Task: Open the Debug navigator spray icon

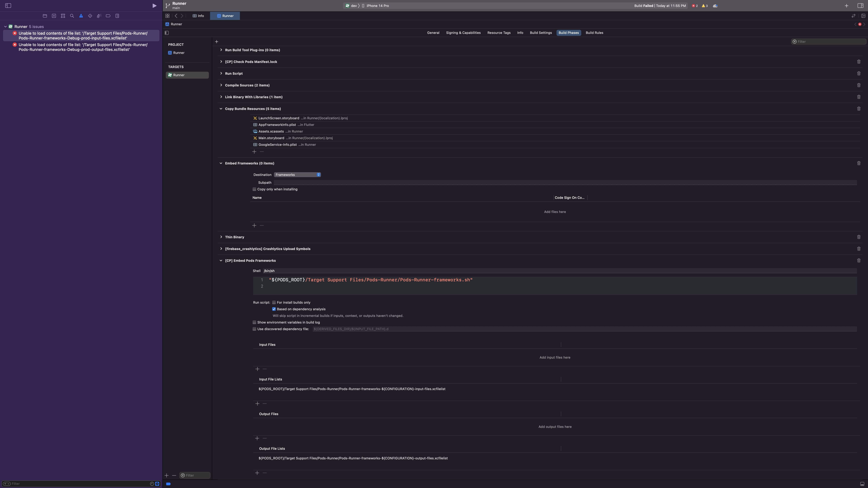Action: (99, 16)
